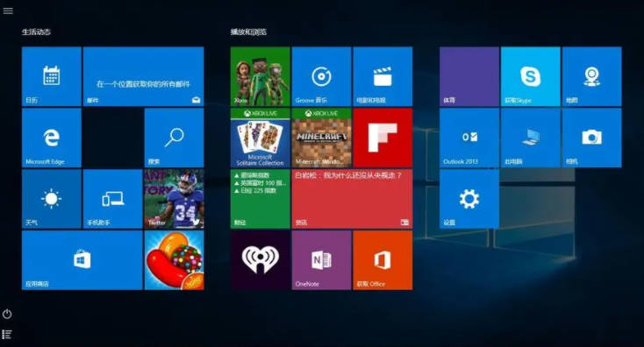
Task: Open the Maps tile
Action: click(x=592, y=76)
